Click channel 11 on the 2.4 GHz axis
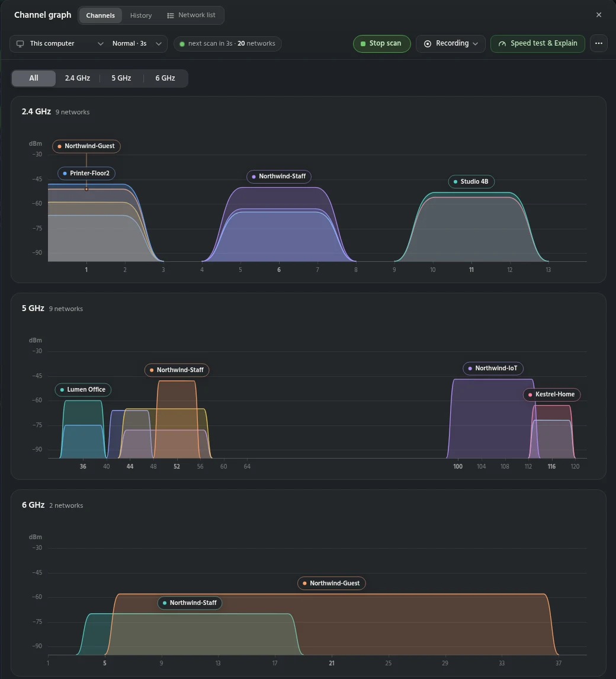 pos(471,270)
